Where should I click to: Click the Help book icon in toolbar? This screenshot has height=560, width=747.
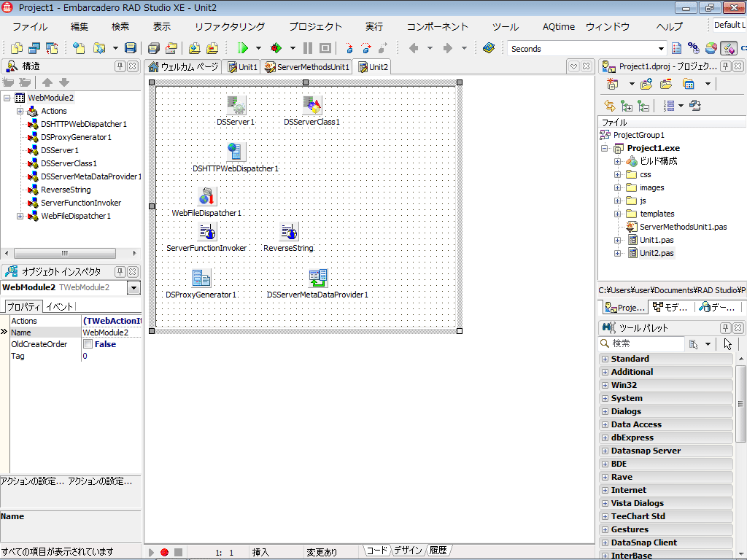coord(489,48)
